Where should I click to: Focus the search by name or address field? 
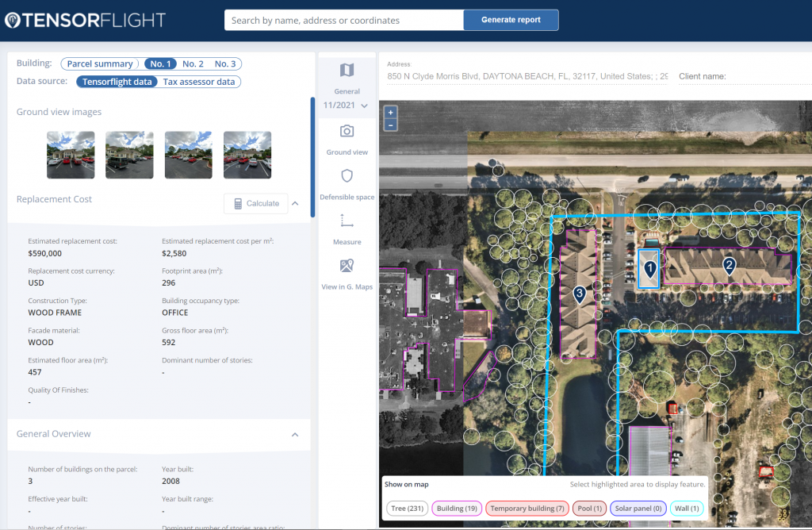tap(344, 20)
